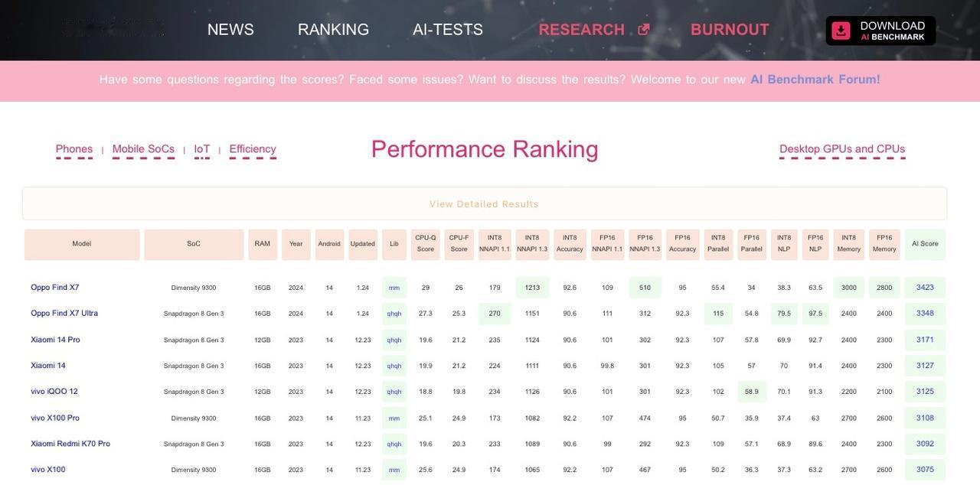Open the NEWS menu item

230,30
